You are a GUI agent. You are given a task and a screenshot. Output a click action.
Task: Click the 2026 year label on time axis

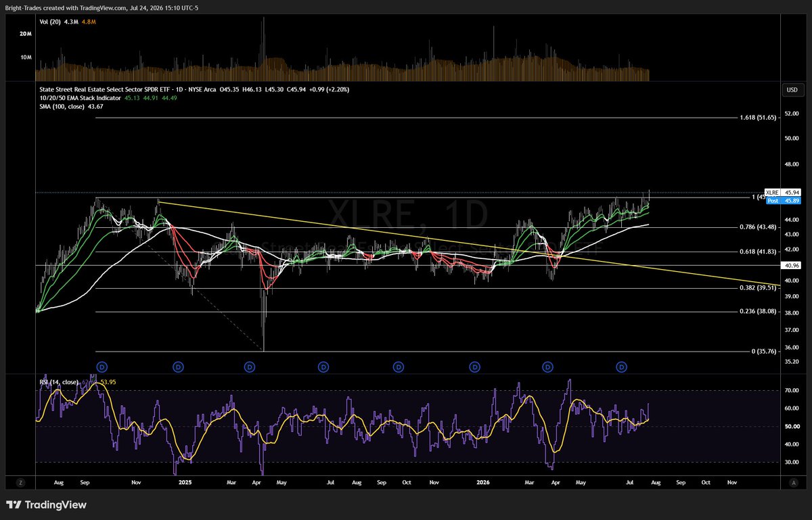pos(482,483)
